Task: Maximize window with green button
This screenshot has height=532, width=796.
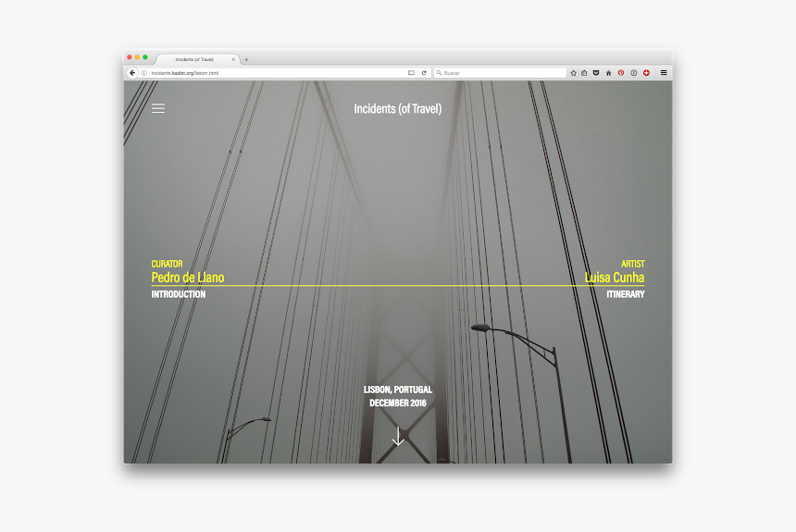Action: pos(145,57)
